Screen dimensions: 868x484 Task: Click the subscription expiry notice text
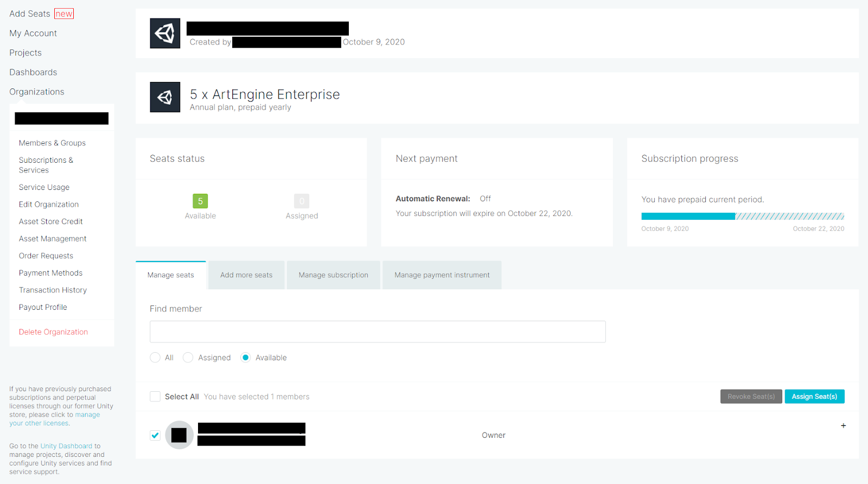(x=484, y=213)
